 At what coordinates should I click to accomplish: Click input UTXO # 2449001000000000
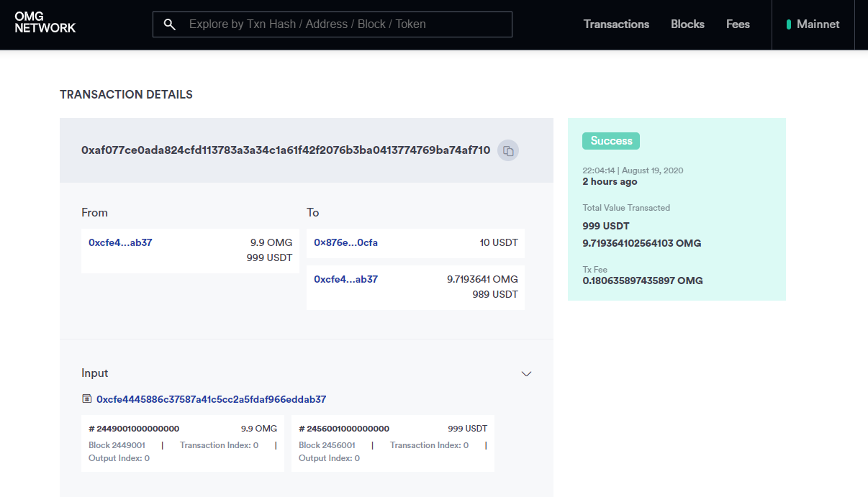(x=134, y=429)
